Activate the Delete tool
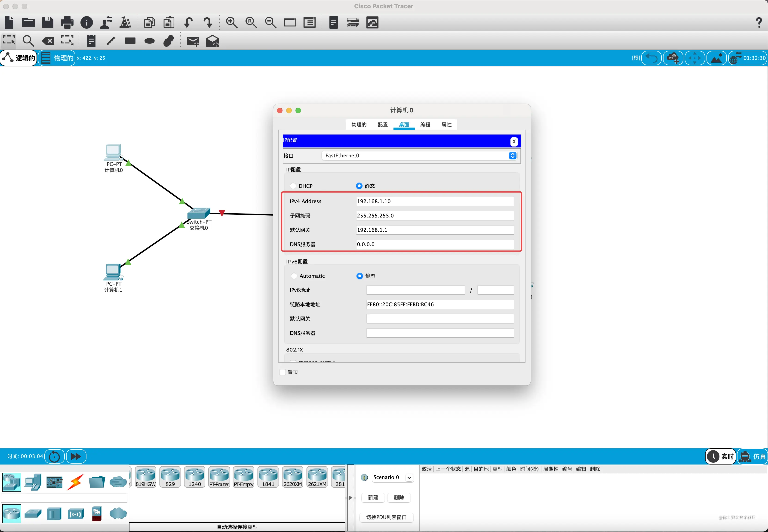Viewport: 768px width, 532px height. [48, 41]
